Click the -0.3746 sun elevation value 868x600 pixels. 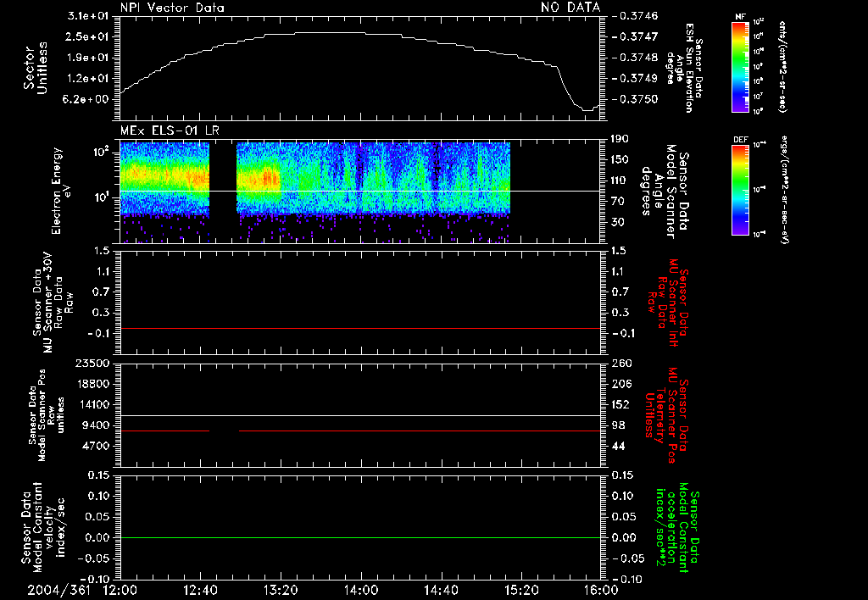(x=635, y=16)
